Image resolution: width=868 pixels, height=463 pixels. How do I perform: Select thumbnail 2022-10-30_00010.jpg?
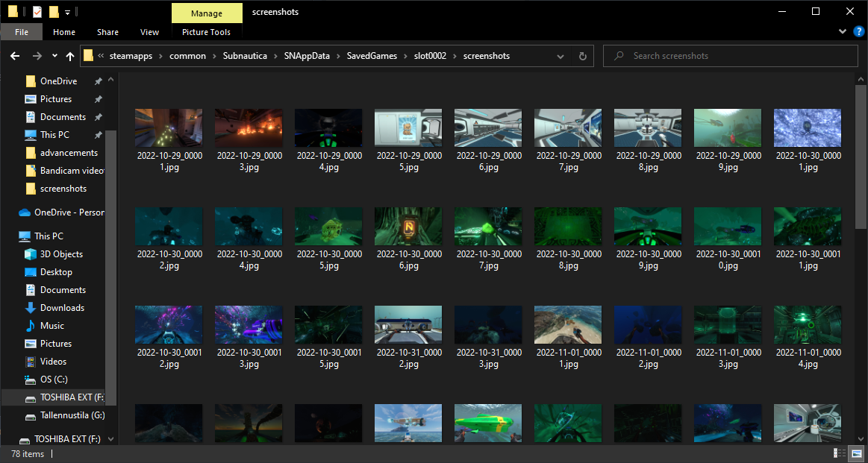728,226
